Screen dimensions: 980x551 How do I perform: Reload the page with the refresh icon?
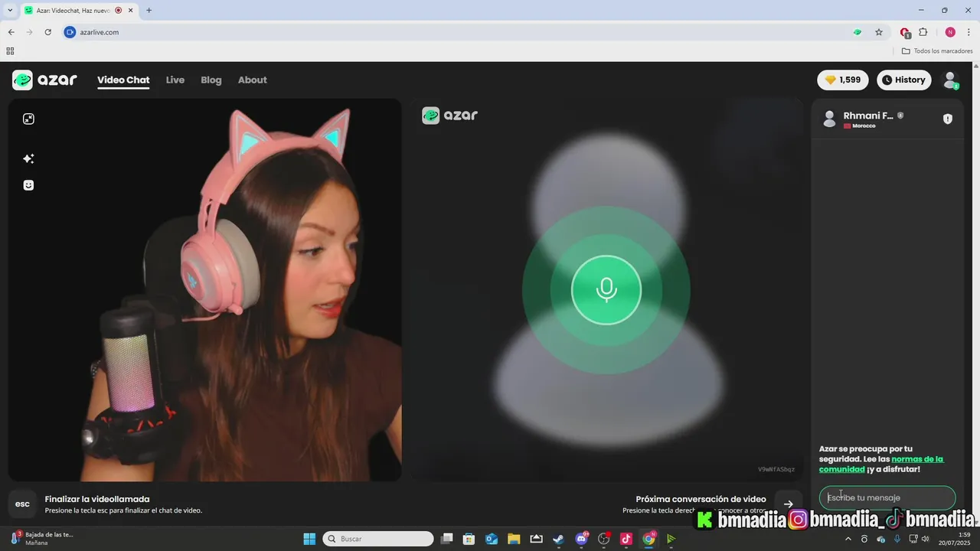[48, 32]
